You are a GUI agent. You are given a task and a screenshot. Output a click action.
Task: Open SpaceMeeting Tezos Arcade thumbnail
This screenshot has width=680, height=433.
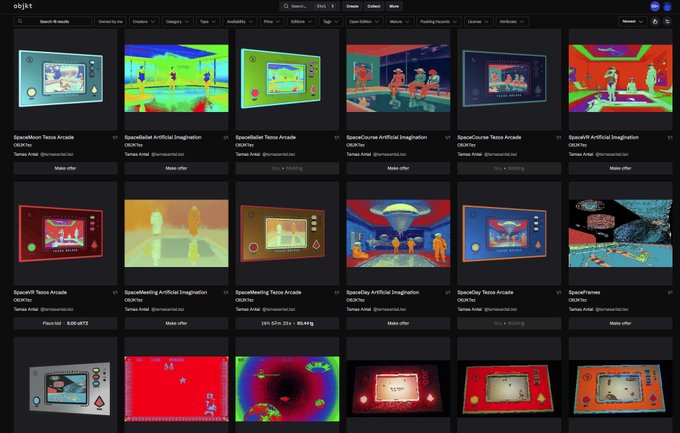click(x=287, y=233)
